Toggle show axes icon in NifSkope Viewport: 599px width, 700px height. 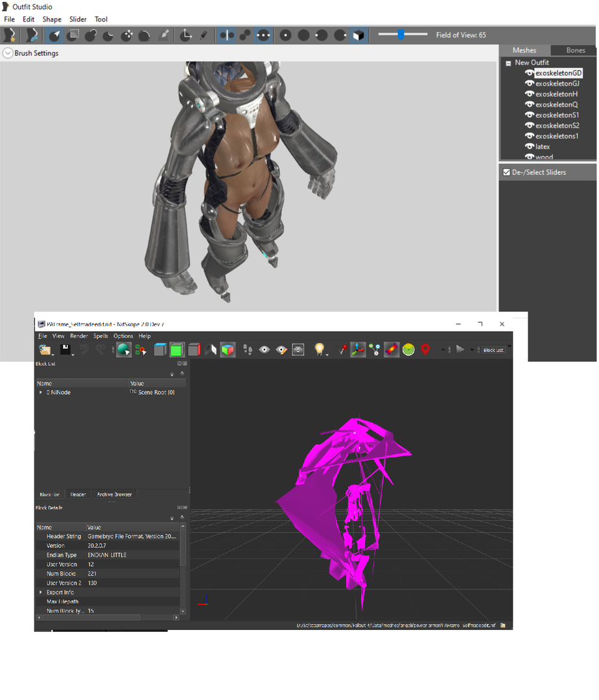(x=358, y=349)
